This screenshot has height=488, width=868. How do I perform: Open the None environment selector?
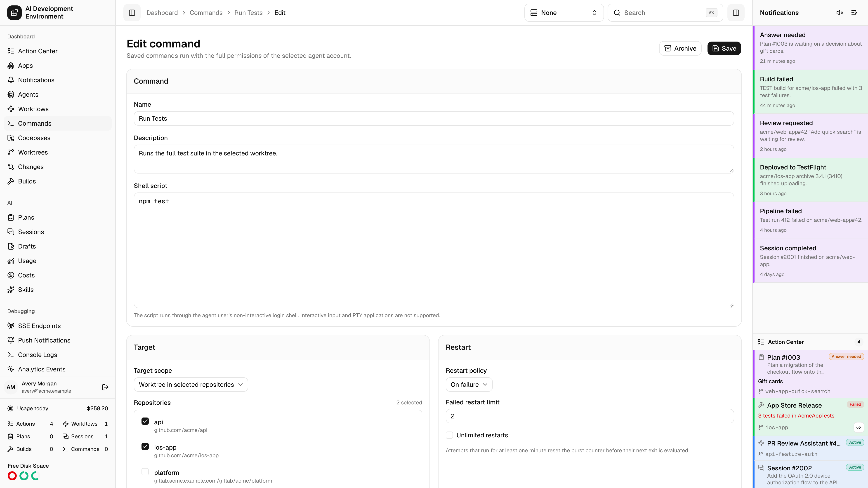(564, 13)
